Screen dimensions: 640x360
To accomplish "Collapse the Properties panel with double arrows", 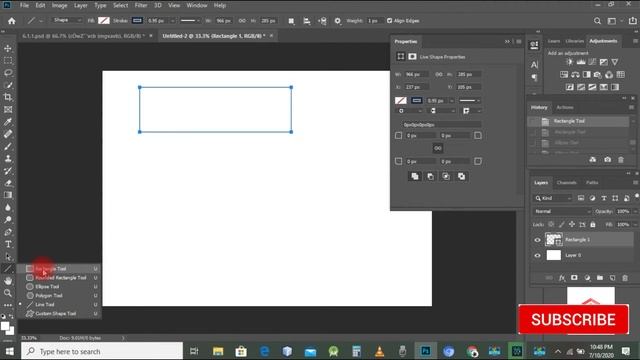I will [x=507, y=42].
